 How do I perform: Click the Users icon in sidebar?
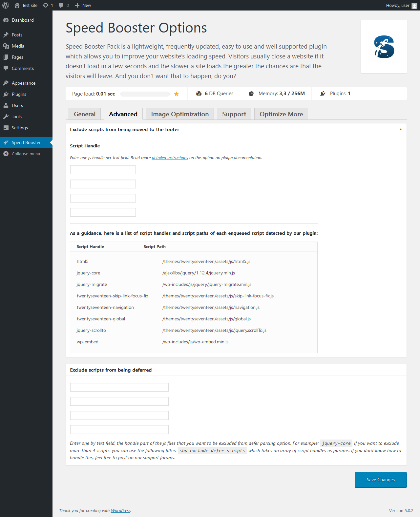6,105
